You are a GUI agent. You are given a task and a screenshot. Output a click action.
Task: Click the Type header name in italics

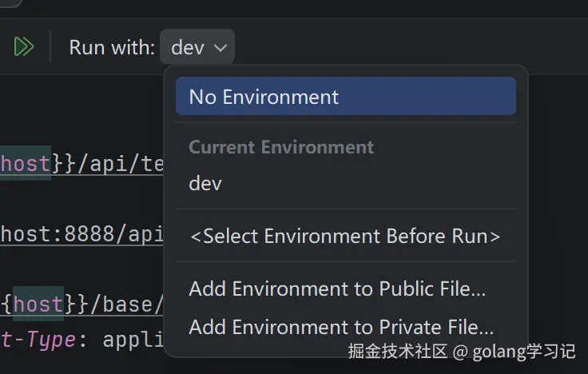pos(48,340)
